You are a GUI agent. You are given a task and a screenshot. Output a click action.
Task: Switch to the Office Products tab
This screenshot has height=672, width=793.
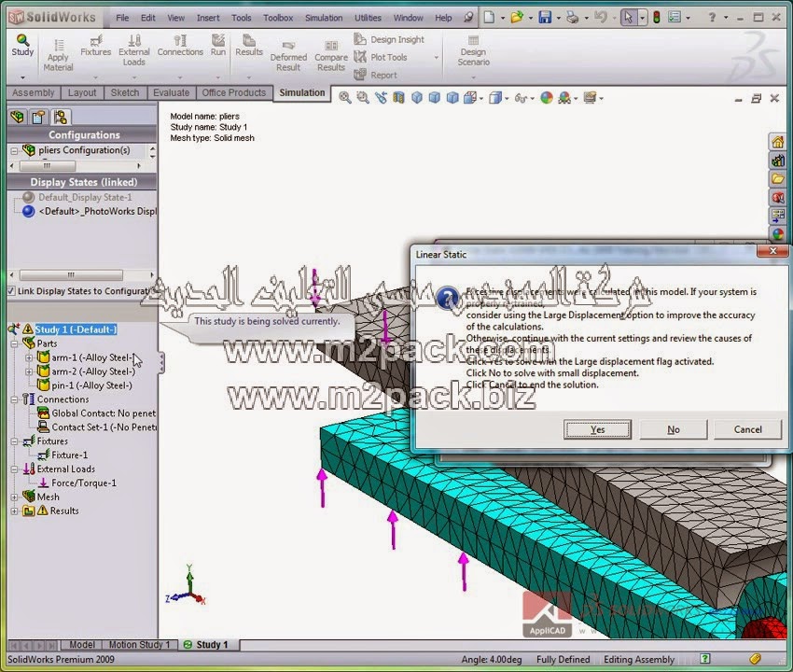(233, 92)
